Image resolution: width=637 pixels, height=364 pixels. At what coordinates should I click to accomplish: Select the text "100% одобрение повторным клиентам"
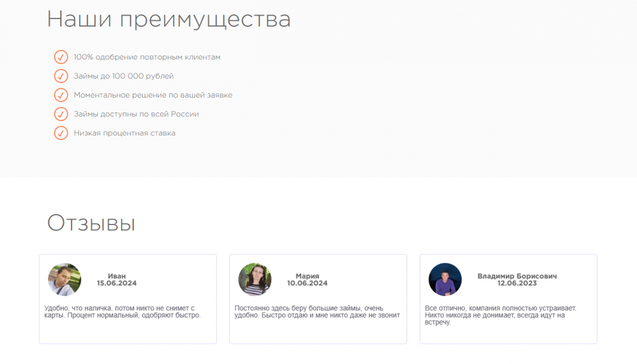tap(147, 57)
